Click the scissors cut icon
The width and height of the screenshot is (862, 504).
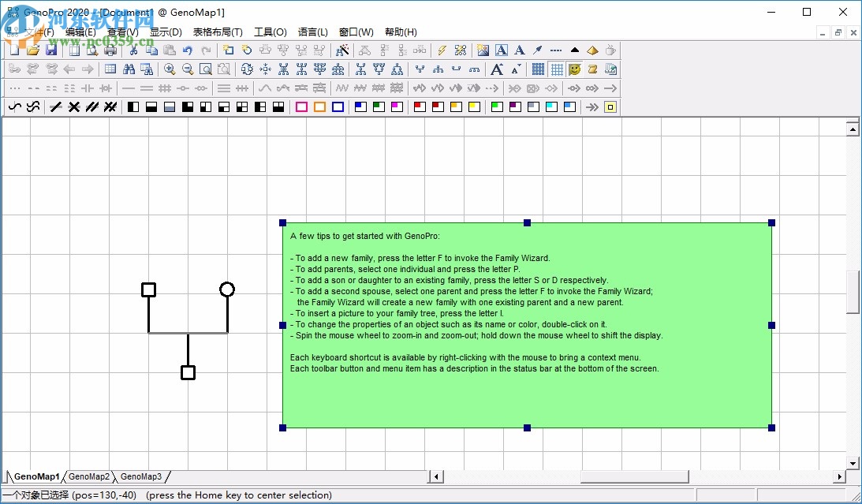134,50
